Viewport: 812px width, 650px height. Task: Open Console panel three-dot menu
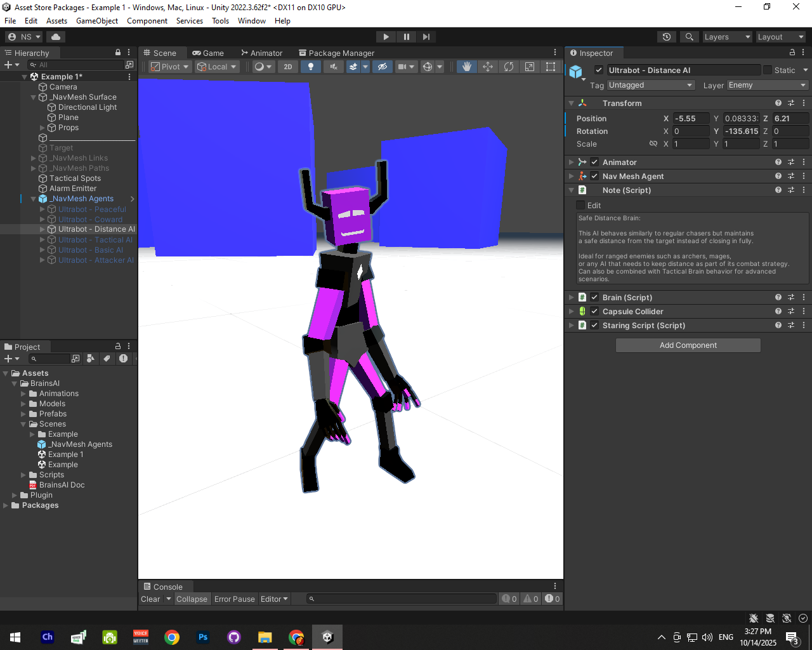pyautogui.click(x=555, y=587)
